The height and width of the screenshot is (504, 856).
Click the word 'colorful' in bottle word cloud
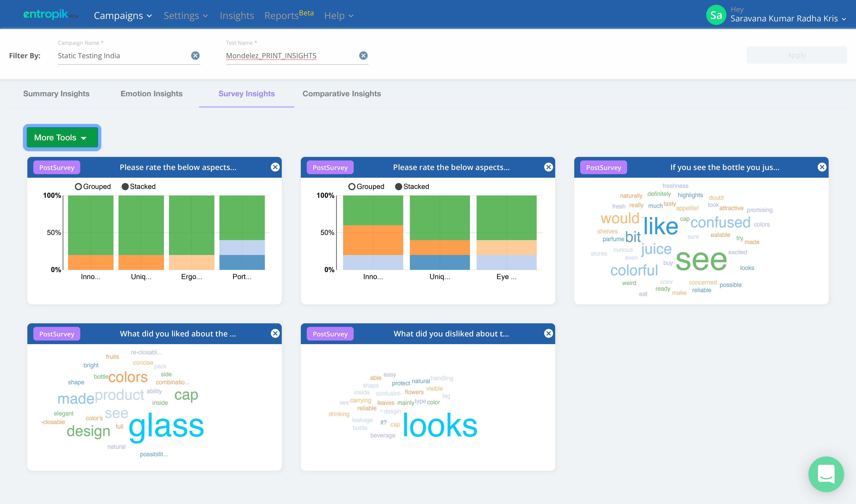pyautogui.click(x=634, y=270)
